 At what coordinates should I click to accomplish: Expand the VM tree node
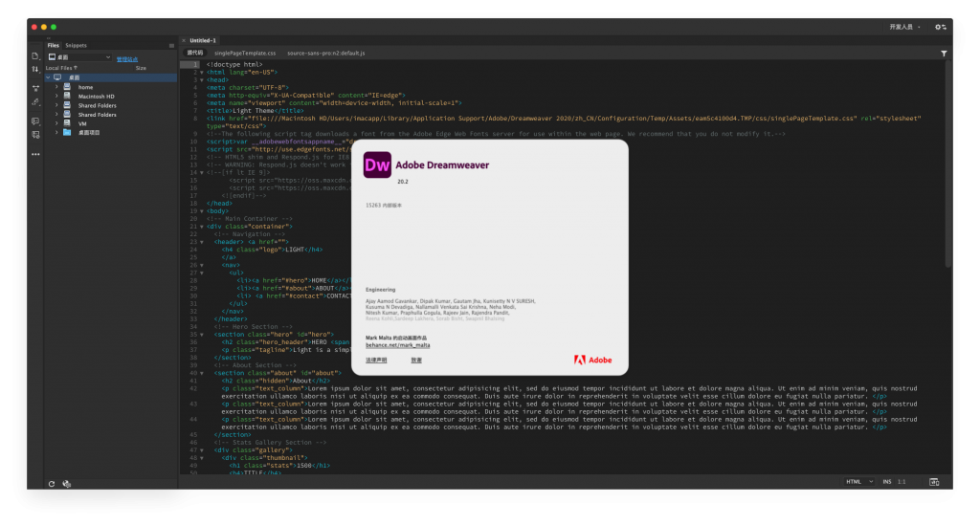(x=56, y=123)
